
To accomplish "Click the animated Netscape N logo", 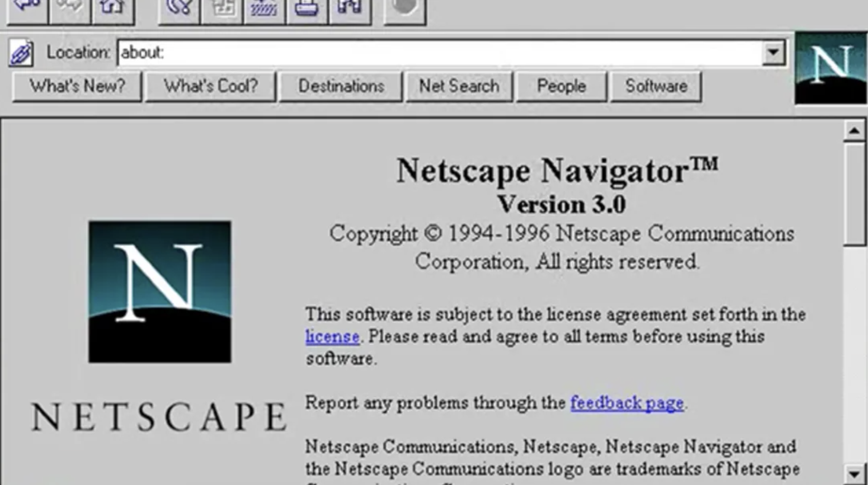I will point(831,68).
